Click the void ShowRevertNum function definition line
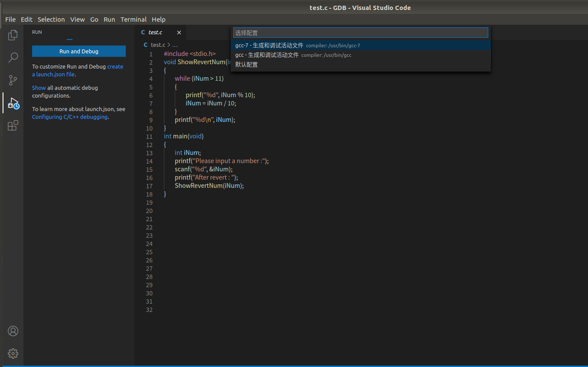Screen dimensions: 588x367 pos(197,62)
